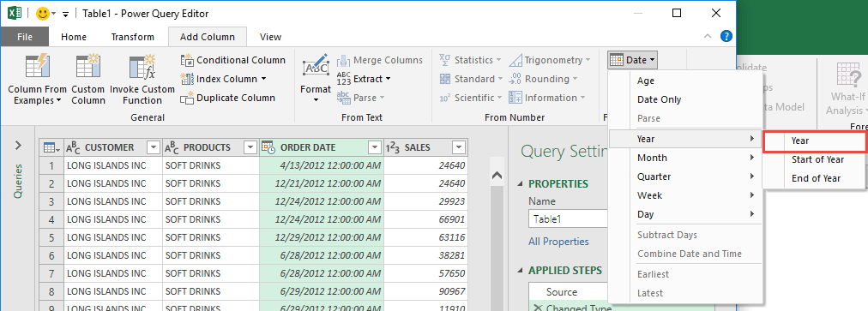Open the File tab
Screen dimensions: 868x311
coord(24,37)
